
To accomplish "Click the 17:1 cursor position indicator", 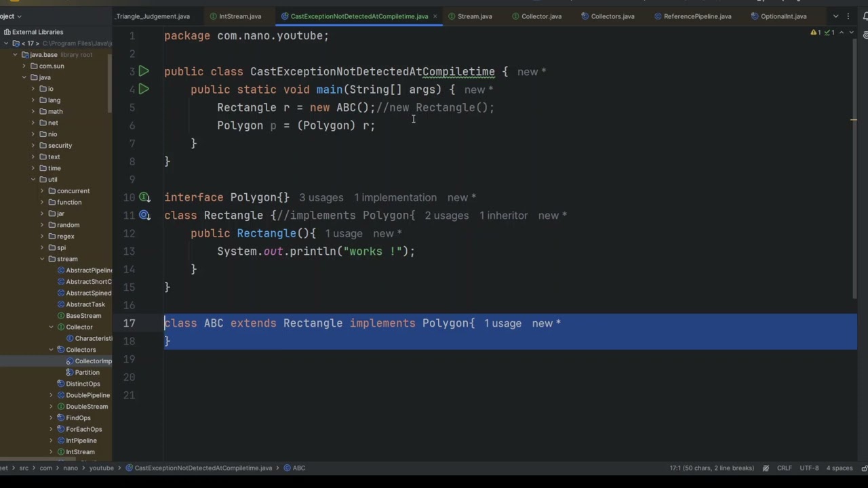I will coord(712,468).
